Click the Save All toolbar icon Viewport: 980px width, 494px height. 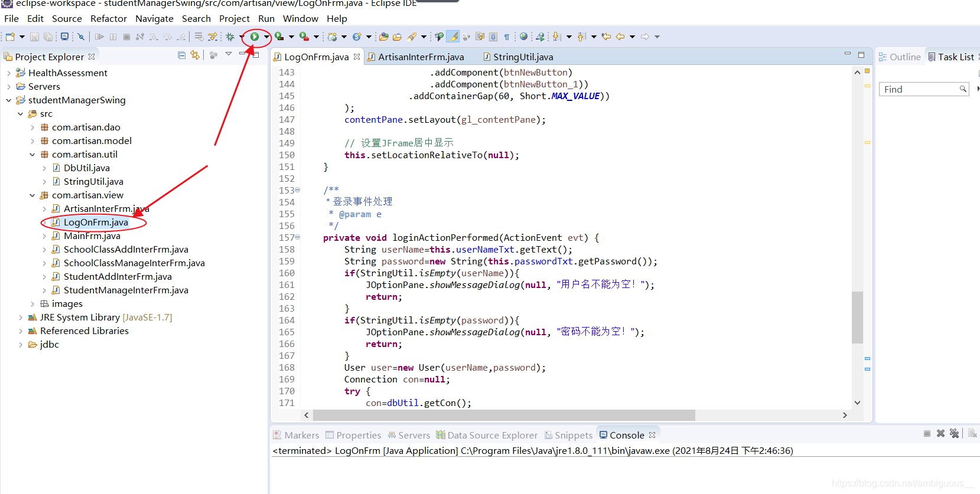[48, 37]
